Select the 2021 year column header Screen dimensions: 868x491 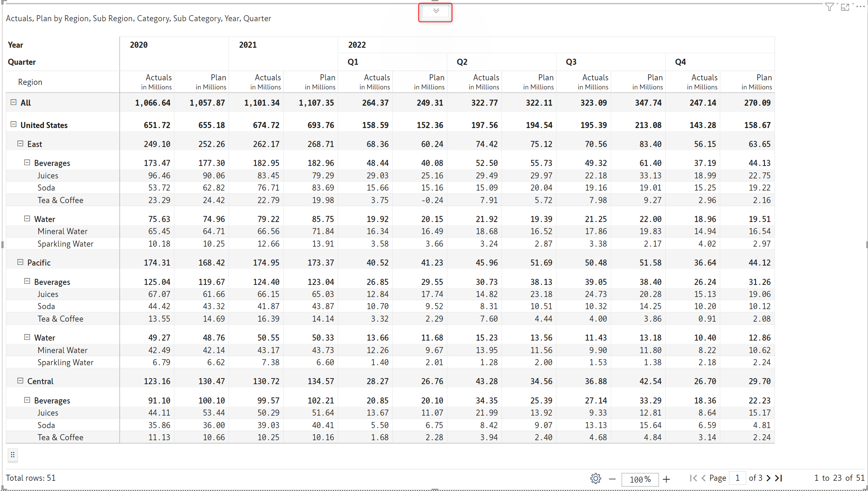point(248,45)
